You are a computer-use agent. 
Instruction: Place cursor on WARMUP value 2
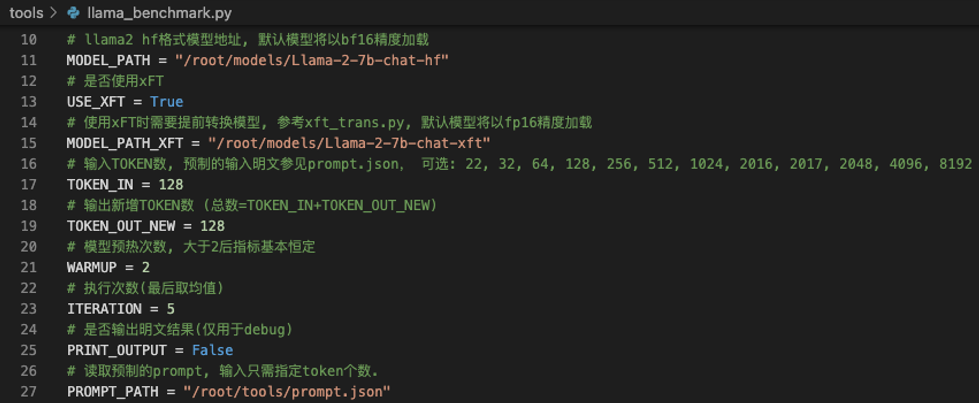(145, 267)
